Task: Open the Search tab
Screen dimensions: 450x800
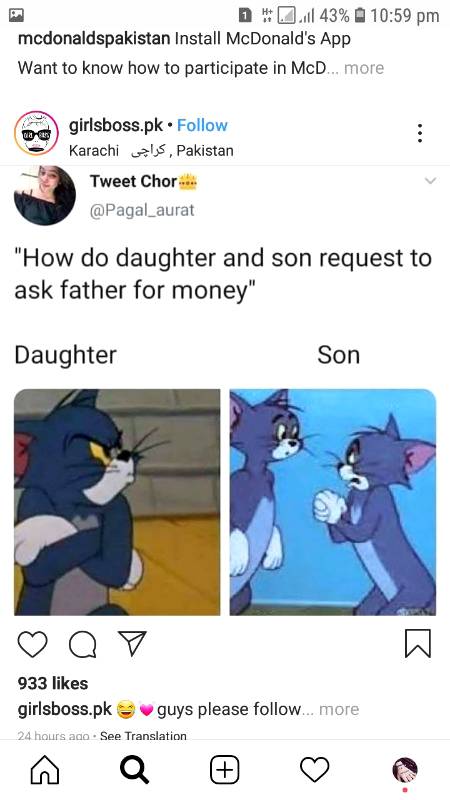Action: 135,769
